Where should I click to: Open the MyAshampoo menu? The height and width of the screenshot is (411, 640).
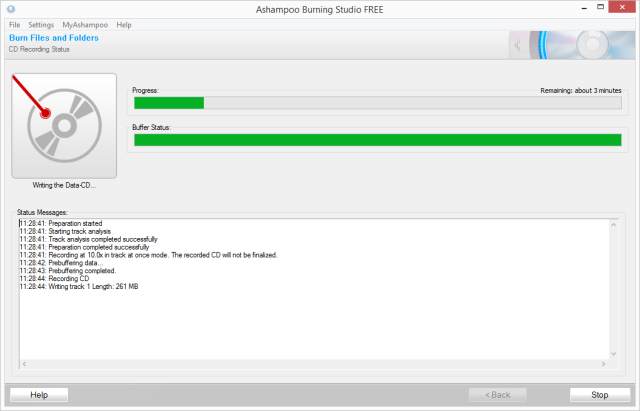point(85,25)
